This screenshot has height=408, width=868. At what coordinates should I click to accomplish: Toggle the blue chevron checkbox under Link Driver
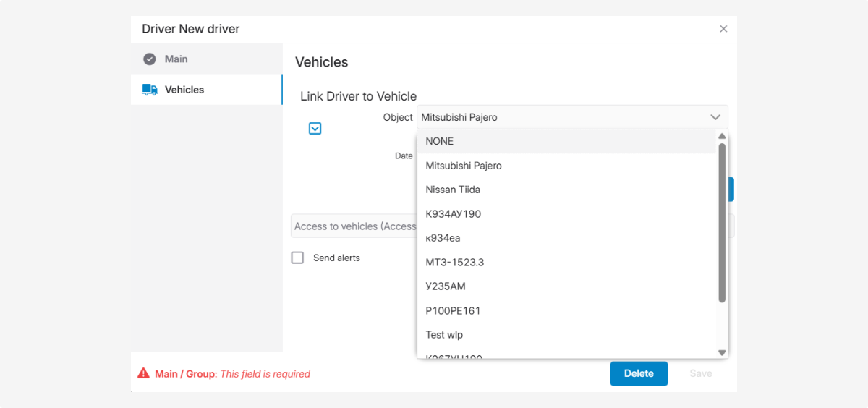click(x=315, y=128)
